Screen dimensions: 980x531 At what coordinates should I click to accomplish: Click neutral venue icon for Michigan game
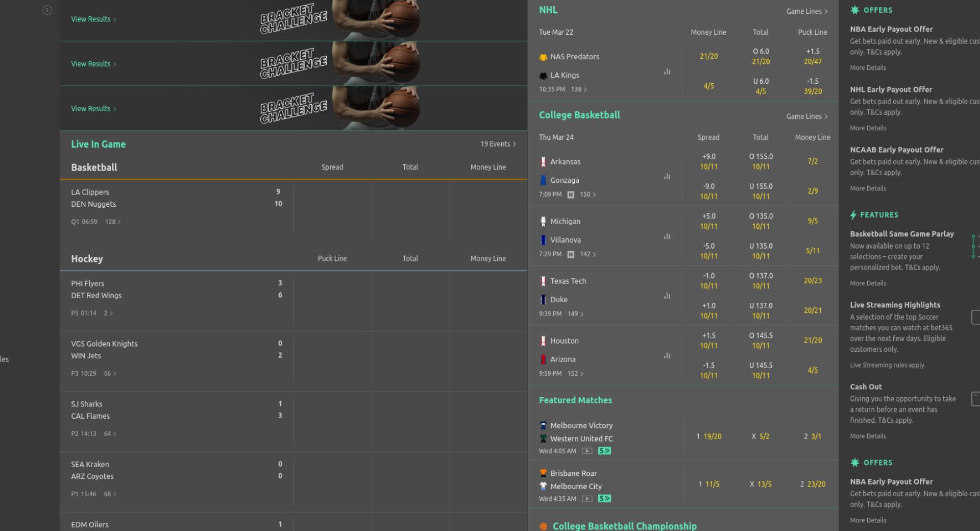coord(571,254)
